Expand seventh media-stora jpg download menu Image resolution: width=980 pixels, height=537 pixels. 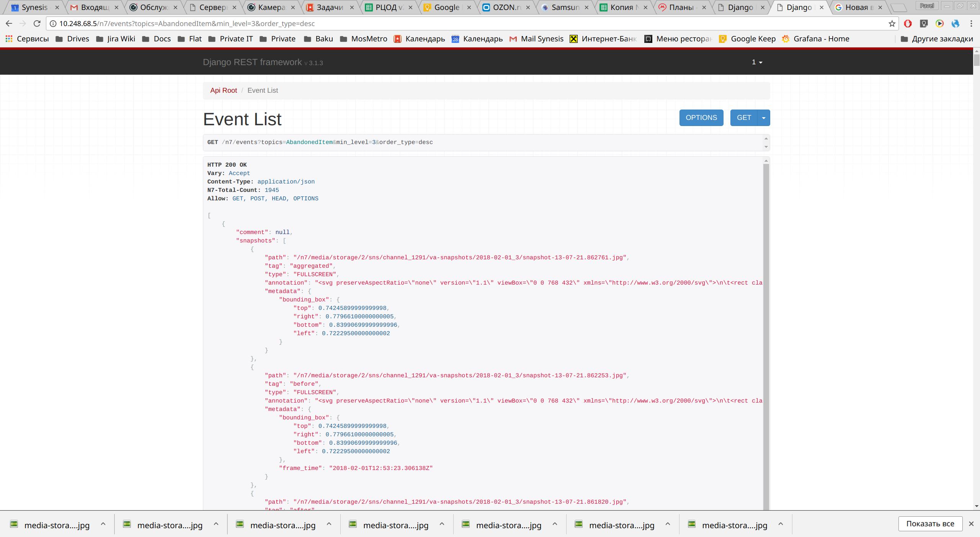pos(781,524)
